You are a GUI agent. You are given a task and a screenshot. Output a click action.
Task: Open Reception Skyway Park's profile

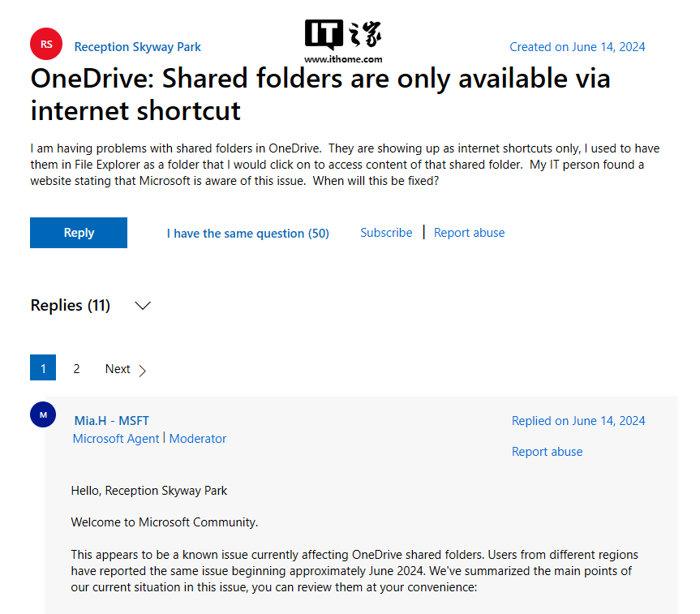pyautogui.click(x=137, y=47)
